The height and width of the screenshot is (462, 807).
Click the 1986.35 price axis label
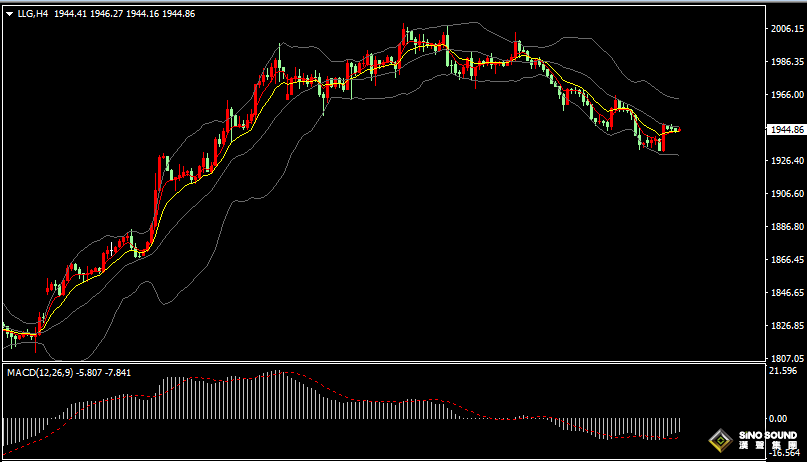pyautogui.click(x=786, y=62)
